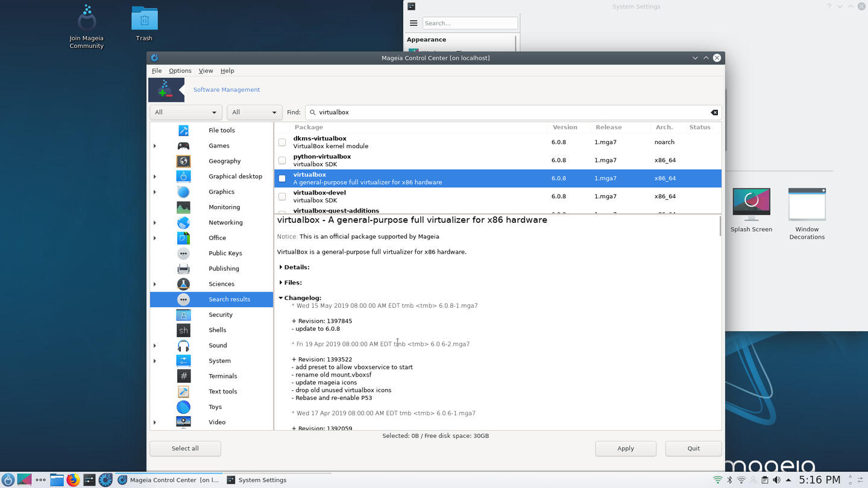The width and height of the screenshot is (868, 488).
Task: Open the first All filter dropdown
Action: pyautogui.click(x=186, y=112)
